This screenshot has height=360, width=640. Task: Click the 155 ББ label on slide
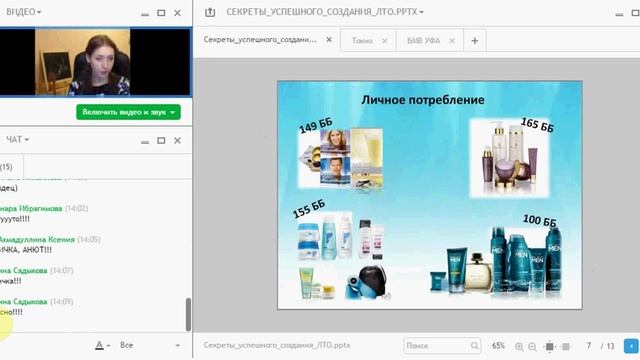pos(309,209)
